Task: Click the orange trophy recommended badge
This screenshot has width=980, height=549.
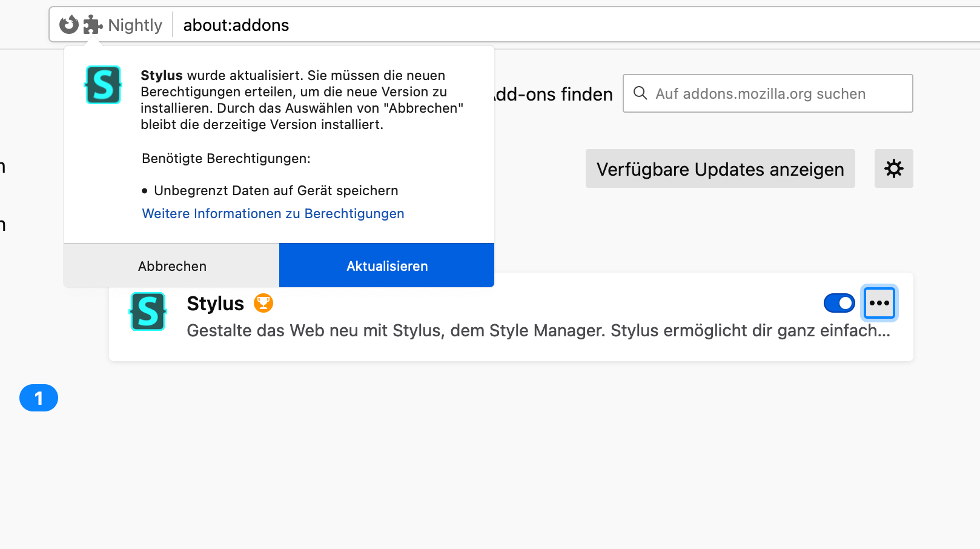Action: pyautogui.click(x=263, y=303)
